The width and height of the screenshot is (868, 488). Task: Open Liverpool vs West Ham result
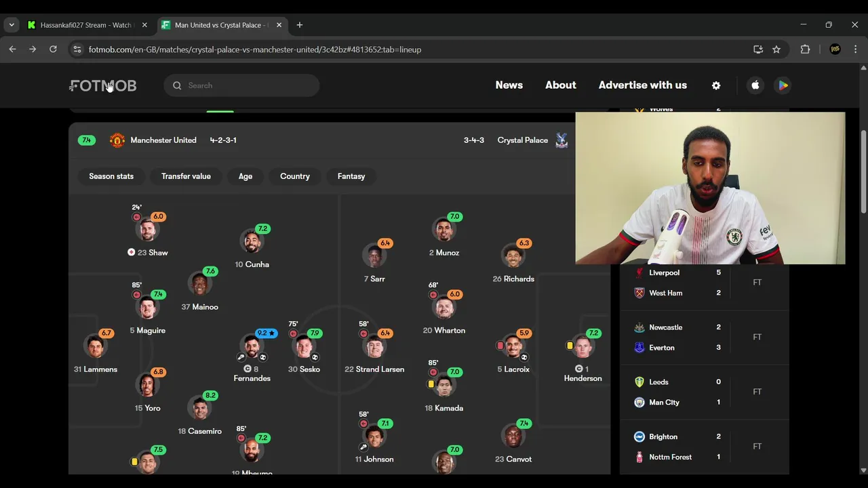(x=705, y=283)
